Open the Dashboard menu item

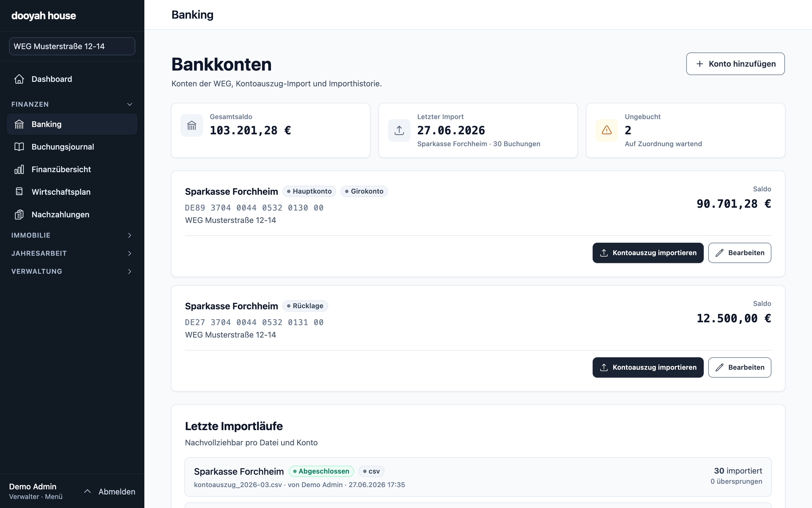(72, 79)
